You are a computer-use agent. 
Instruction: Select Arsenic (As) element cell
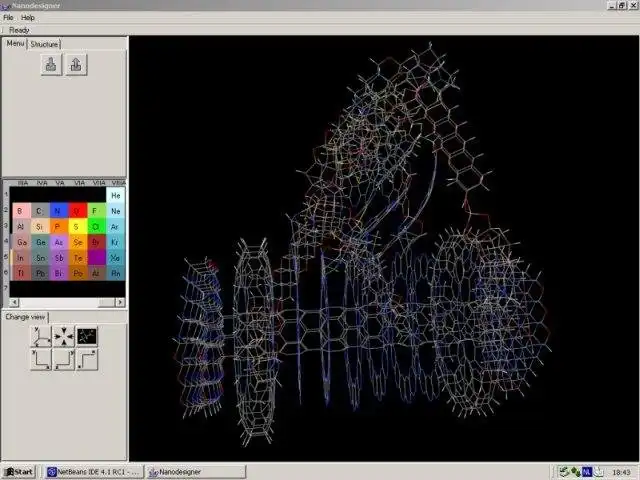[x=58, y=242]
